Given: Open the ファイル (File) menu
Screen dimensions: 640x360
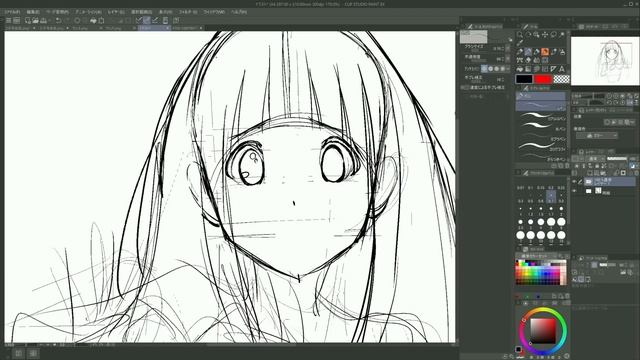Looking at the screenshot, I should tap(12, 12).
